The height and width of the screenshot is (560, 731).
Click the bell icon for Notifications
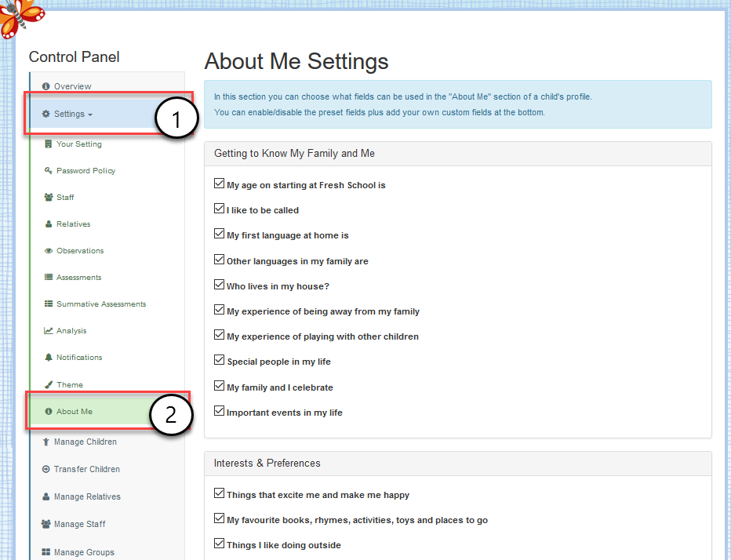point(48,357)
